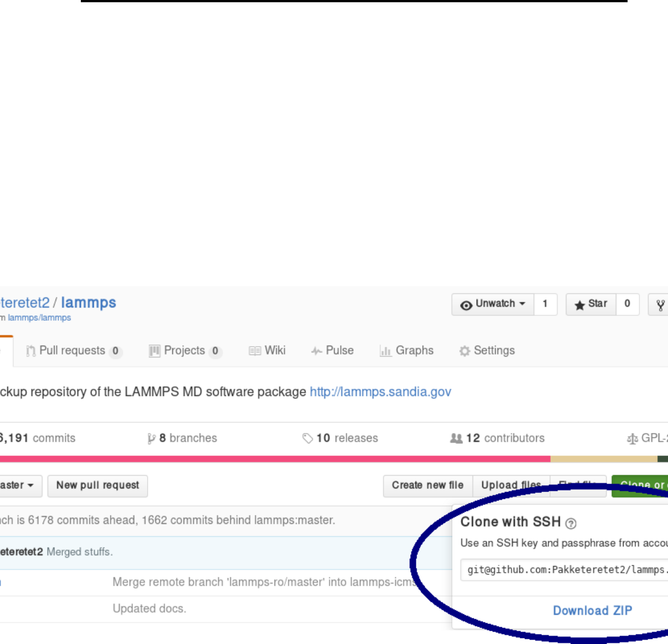Click '6178 commits ahead' status text

[82, 520]
